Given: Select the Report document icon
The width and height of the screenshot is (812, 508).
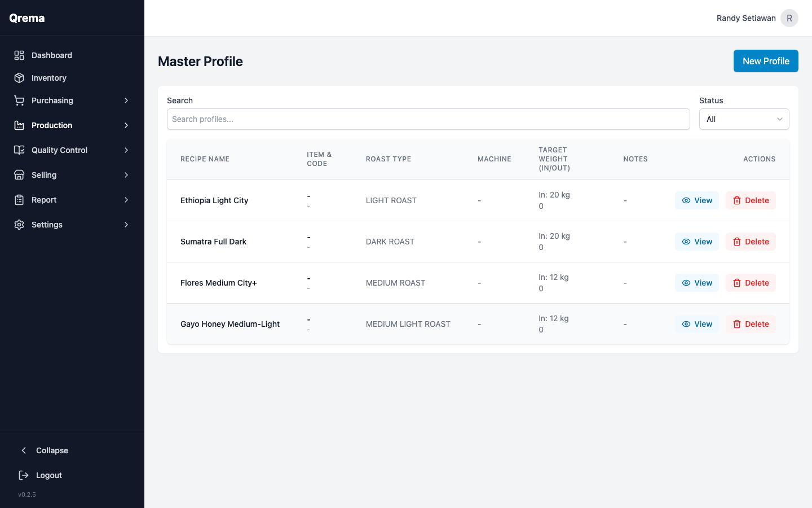Looking at the screenshot, I should coord(19,199).
